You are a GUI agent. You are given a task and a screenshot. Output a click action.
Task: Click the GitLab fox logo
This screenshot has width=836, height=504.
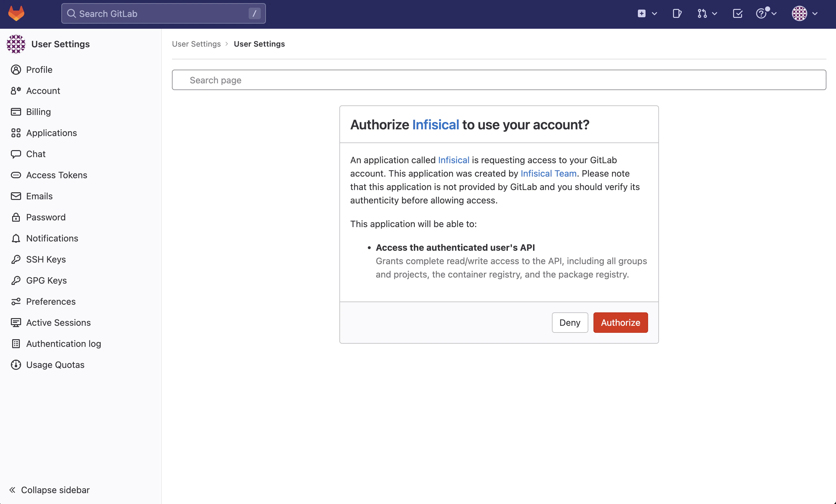(x=16, y=13)
